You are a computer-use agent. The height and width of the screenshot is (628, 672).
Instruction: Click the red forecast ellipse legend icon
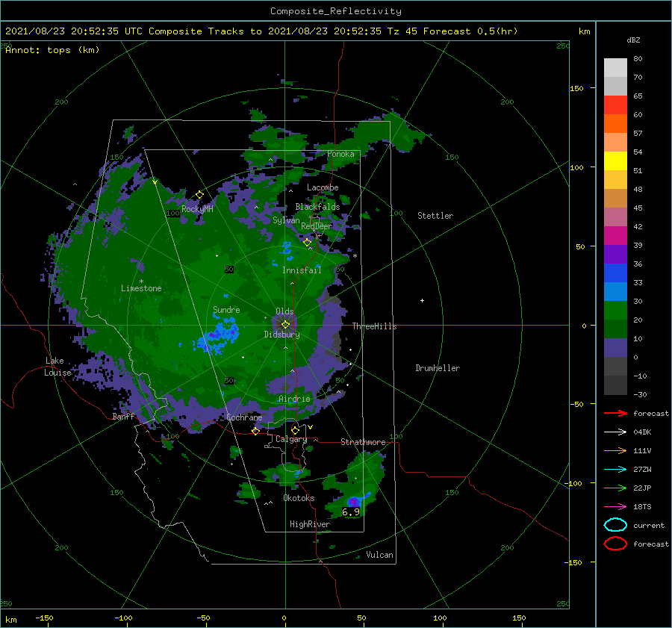[615, 544]
